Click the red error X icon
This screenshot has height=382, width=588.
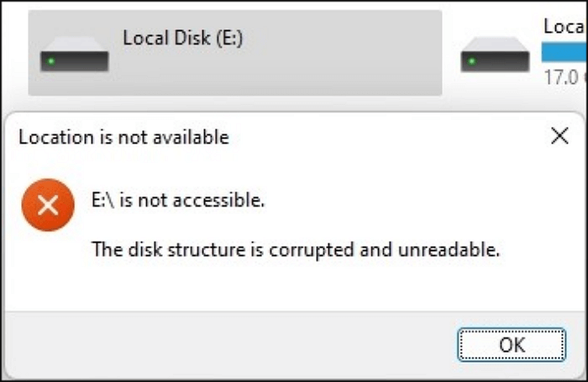point(48,206)
